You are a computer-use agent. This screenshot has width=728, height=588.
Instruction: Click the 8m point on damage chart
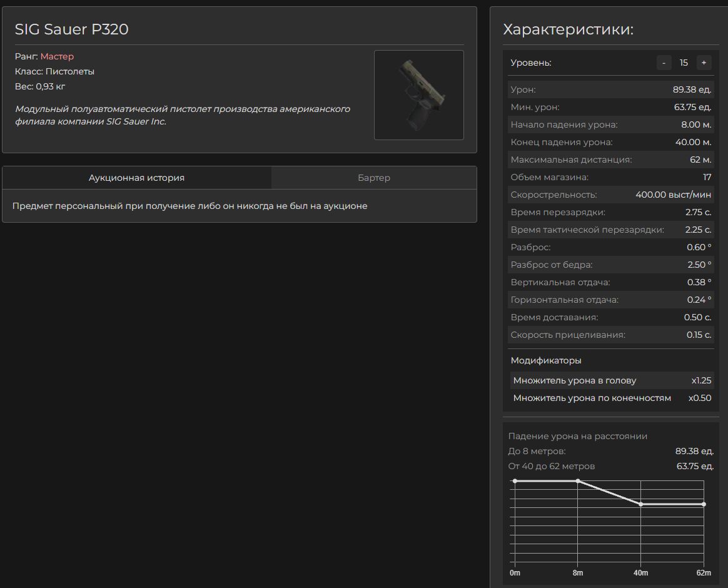click(577, 481)
